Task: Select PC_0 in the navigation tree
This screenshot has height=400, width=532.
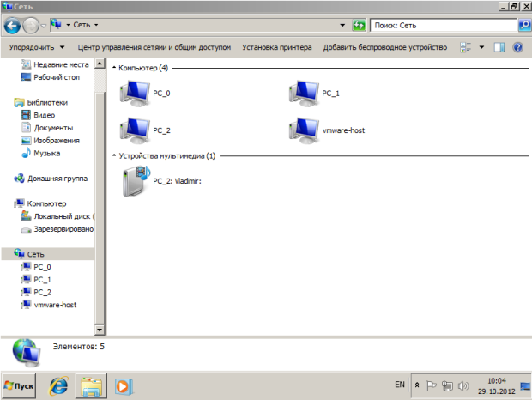Action: point(36,267)
